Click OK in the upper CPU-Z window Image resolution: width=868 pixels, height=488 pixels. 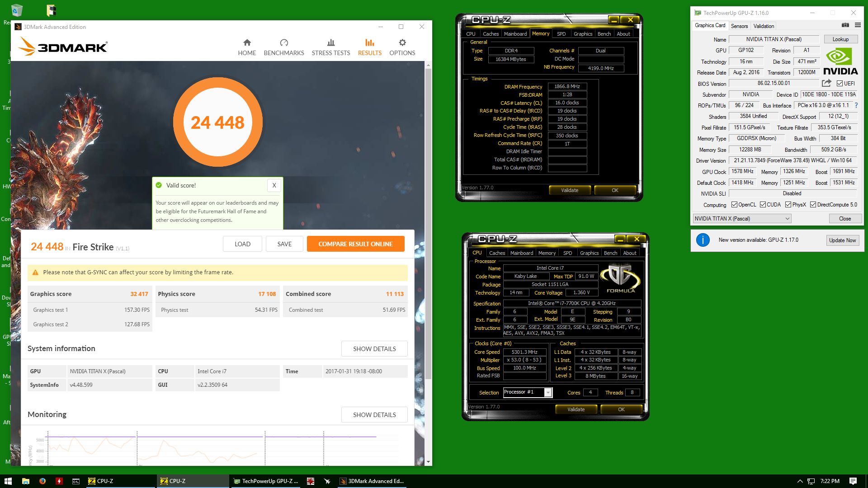point(615,190)
